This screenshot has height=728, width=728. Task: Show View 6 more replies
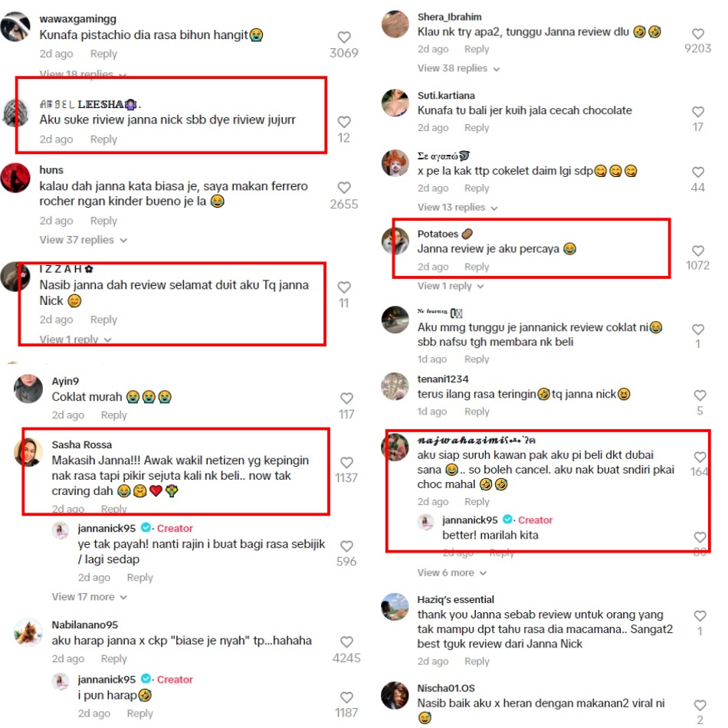pos(452,573)
